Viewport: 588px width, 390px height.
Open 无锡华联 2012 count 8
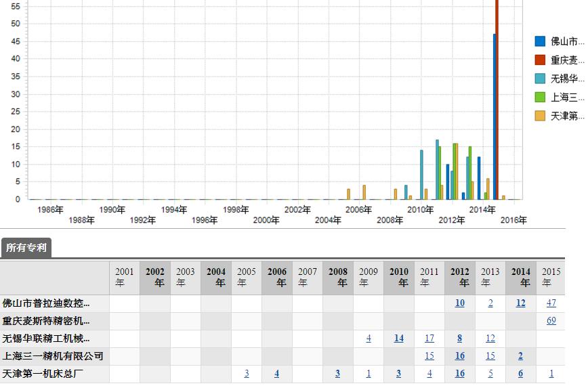[460, 339]
